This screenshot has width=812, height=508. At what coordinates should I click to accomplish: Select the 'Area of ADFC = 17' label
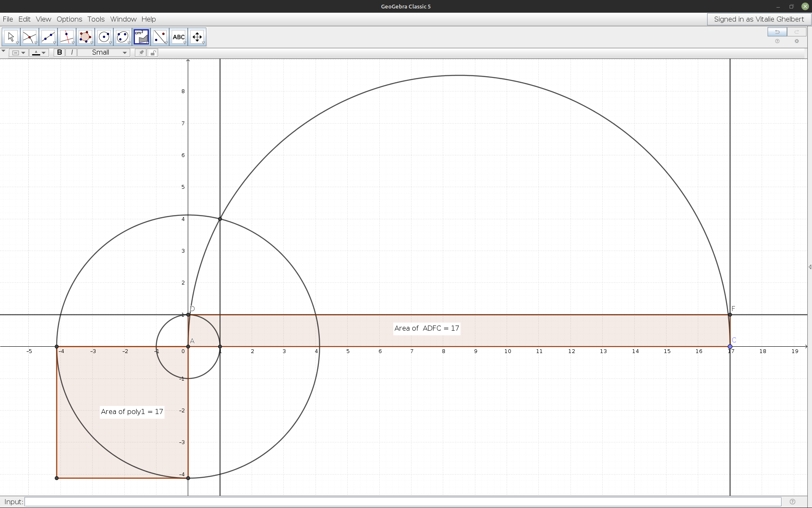point(427,328)
